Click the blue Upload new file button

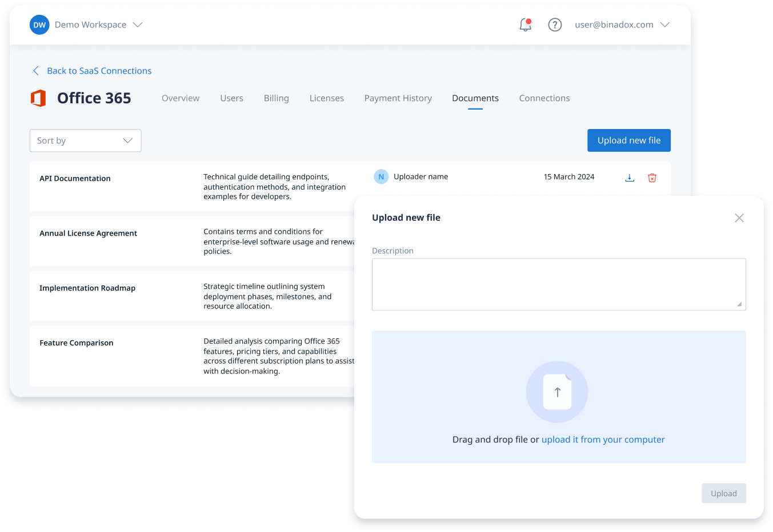[x=629, y=140]
